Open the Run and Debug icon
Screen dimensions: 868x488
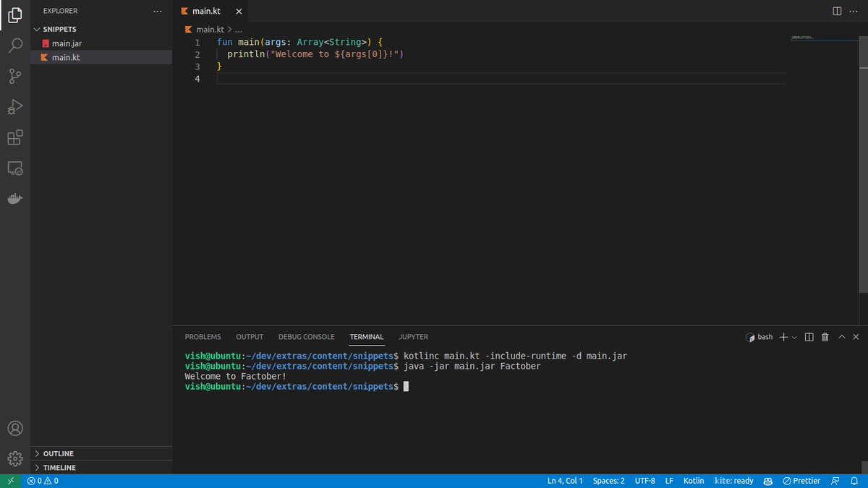click(x=15, y=106)
